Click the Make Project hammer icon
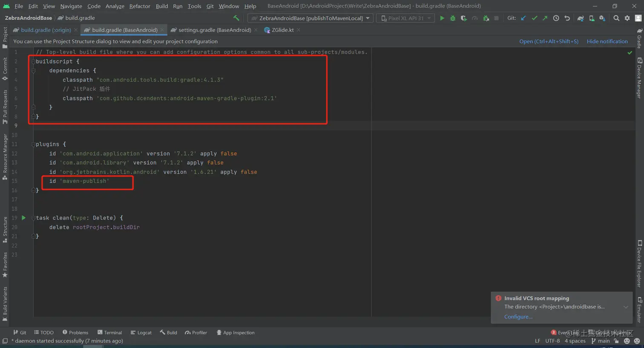The width and height of the screenshot is (644, 348). pyautogui.click(x=236, y=18)
